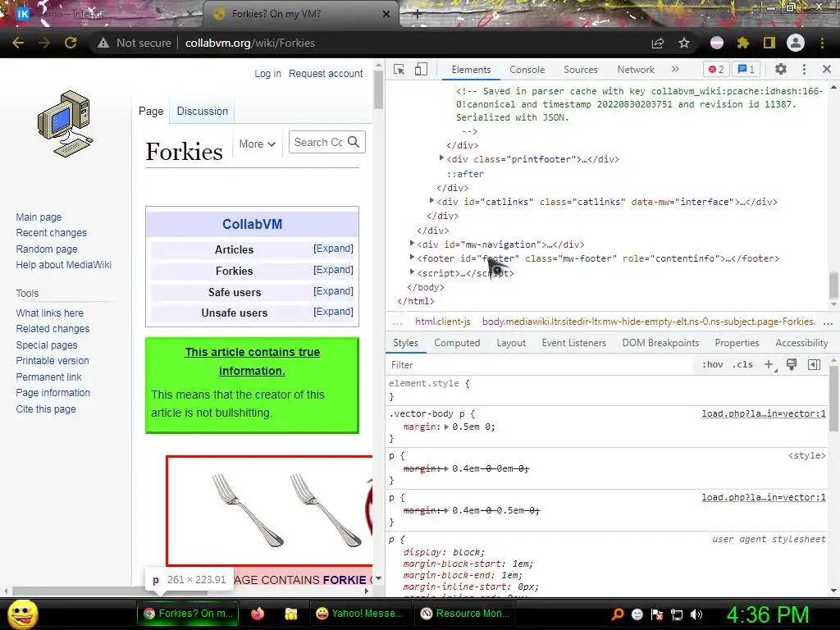Click the load.php source link for .vector-body p
The height and width of the screenshot is (630, 840).
click(x=764, y=413)
